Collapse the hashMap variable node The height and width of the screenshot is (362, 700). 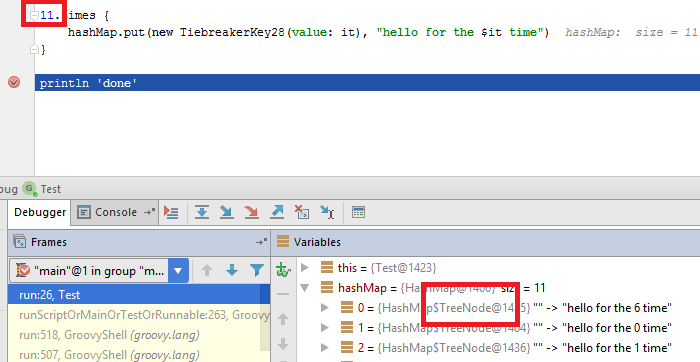(305, 288)
